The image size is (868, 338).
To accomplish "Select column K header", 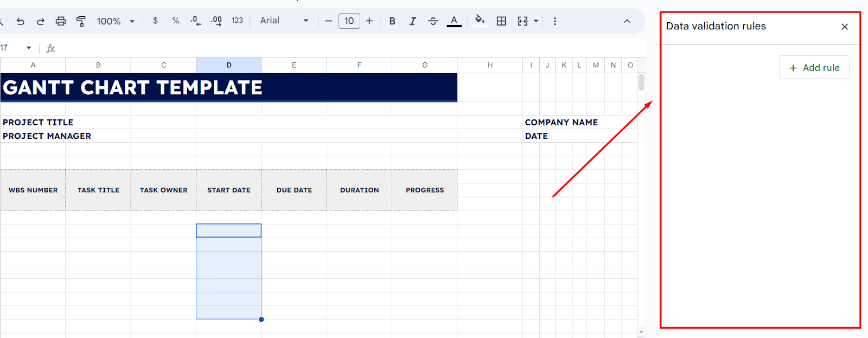I will (564, 65).
